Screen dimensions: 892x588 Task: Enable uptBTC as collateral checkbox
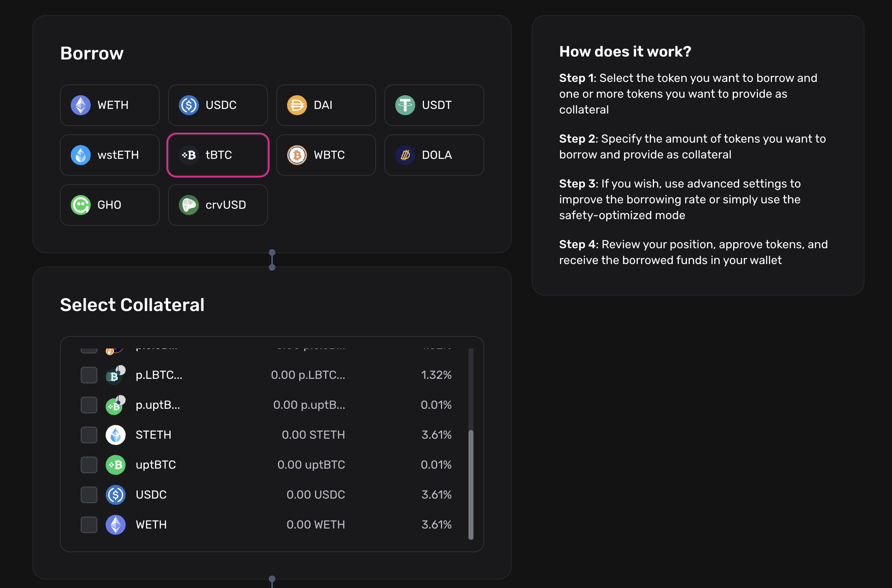(x=89, y=465)
